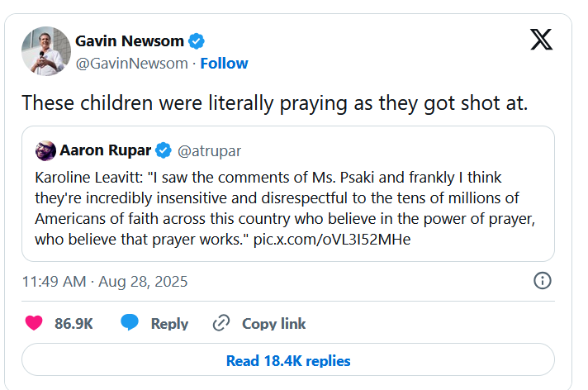
Task: Open the 11:49 AM · Aug 28, 2025 timestamp
Action: pyautogui.click(x=105, y=282)
